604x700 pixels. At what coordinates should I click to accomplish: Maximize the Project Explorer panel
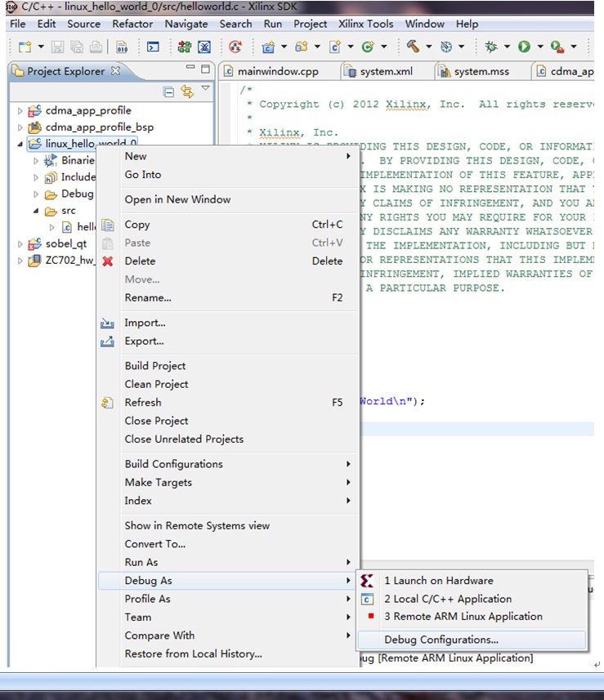(x=205, y=69)
